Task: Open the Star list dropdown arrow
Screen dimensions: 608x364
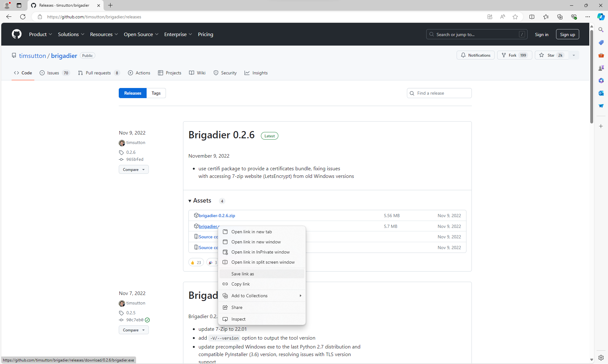Action: click(x=573, y=55)
